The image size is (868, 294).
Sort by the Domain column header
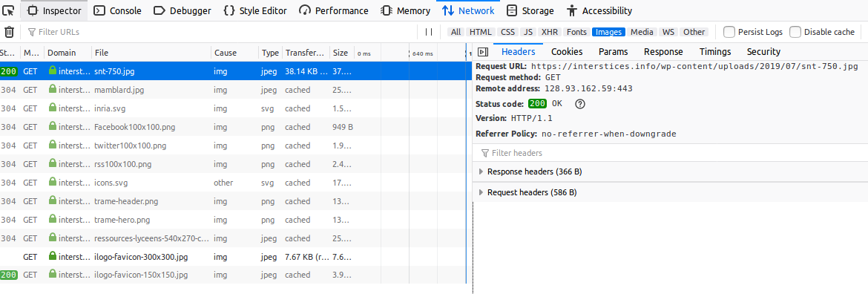68,53
